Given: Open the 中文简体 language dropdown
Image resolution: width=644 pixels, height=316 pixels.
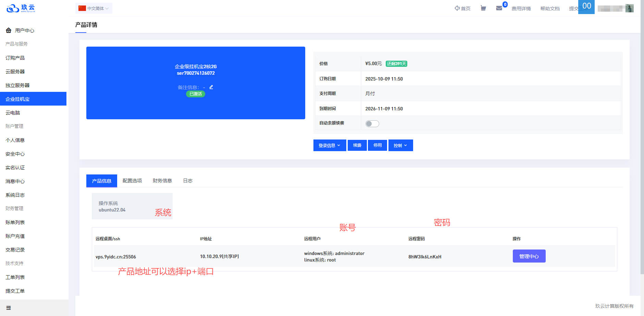Looking at the screenshot, I should pos(94,8).
